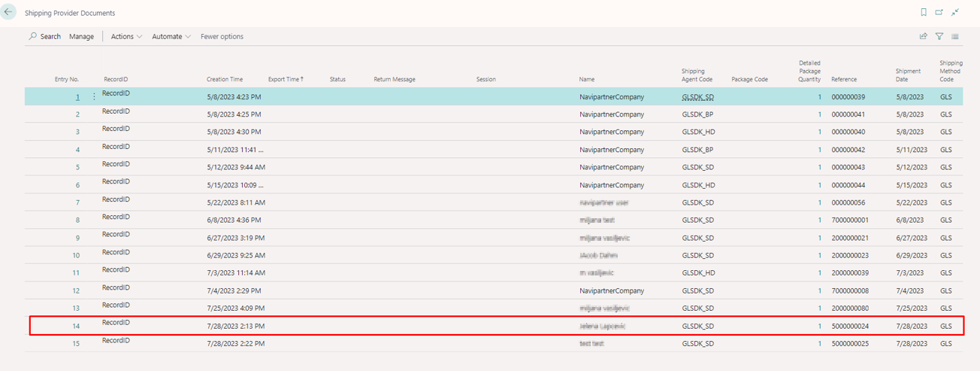Click the Package Code column header
Image resolution: width=980 pixels, height=371 pixels.
(x=749, y=79)
